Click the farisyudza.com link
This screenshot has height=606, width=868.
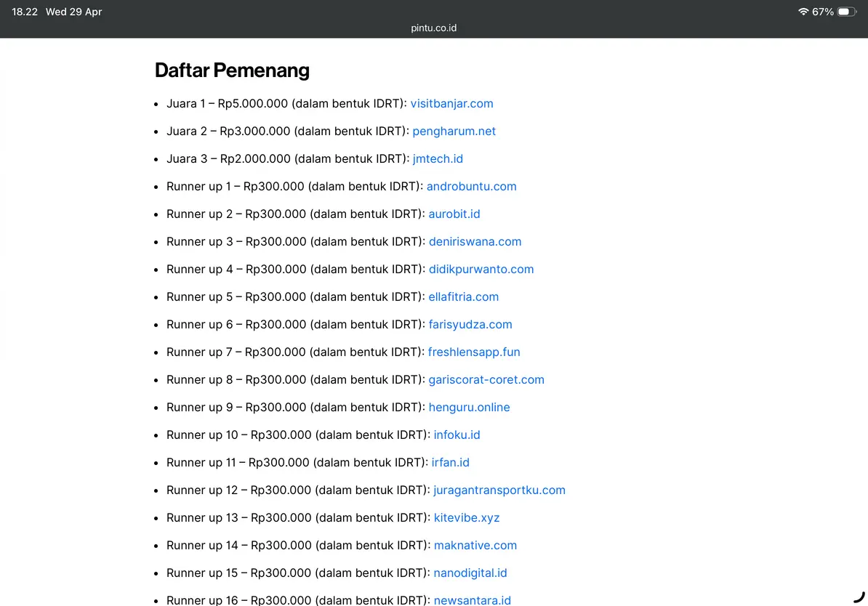[470, 325]
